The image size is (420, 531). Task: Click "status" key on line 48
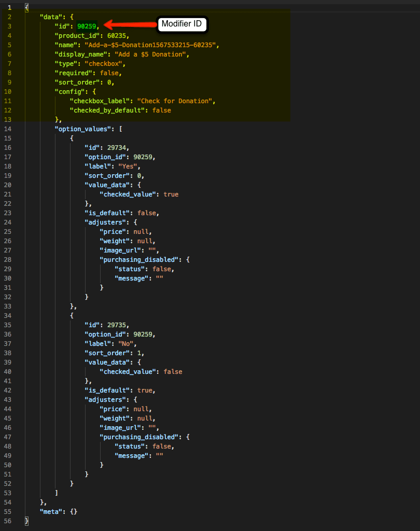pos(130,446)
